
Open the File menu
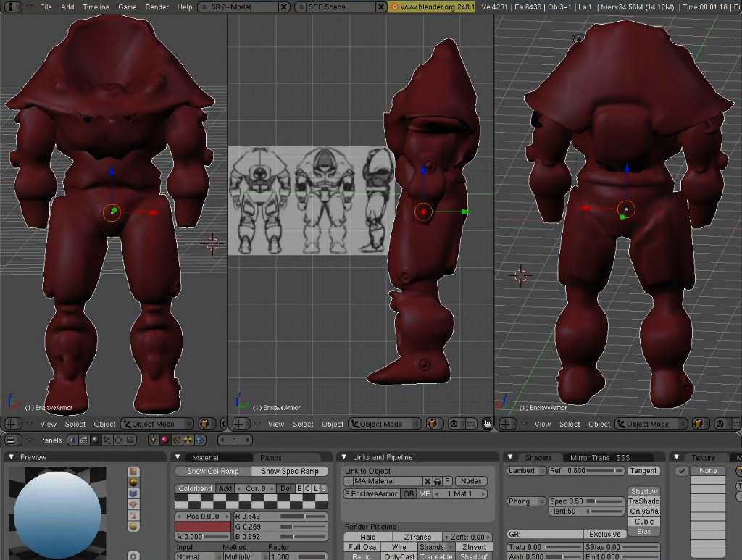46,7
